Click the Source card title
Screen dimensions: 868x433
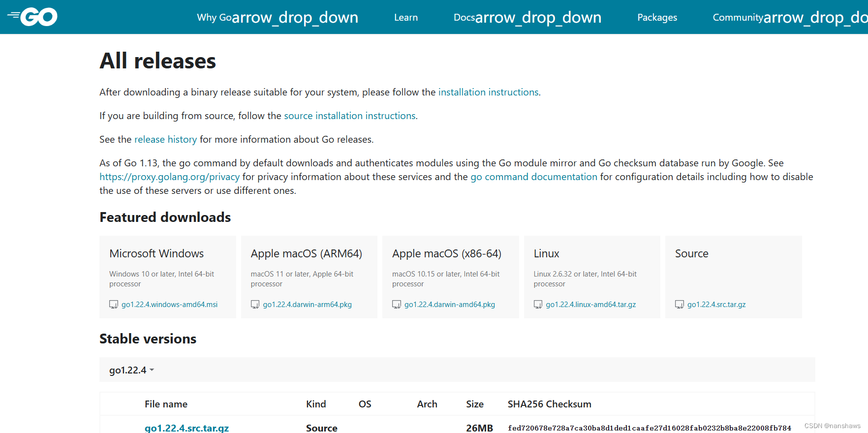coord(692,253)
